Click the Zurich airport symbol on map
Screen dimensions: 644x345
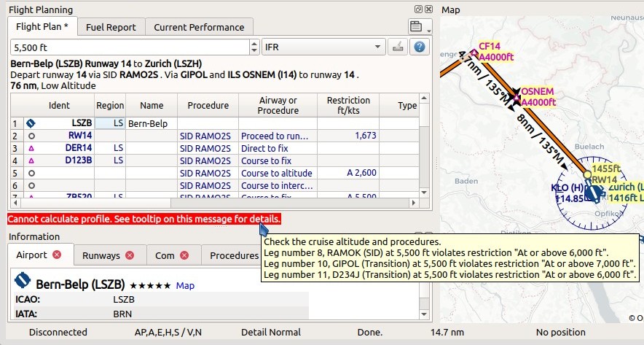coord(593,193)
